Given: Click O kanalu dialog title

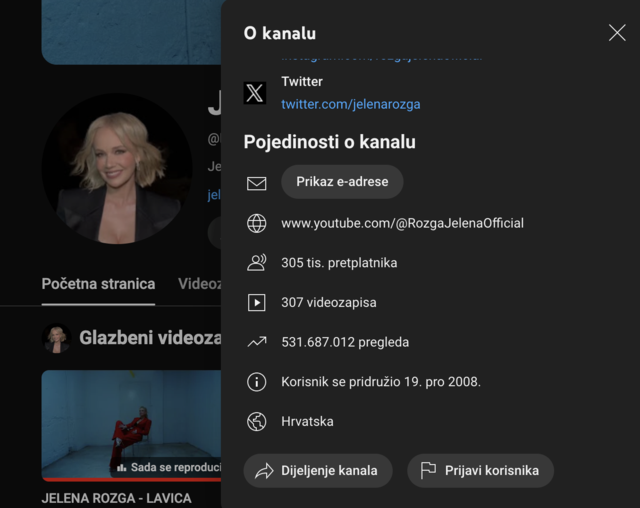Looking at the screenshot, I should (x=280, y=33).
